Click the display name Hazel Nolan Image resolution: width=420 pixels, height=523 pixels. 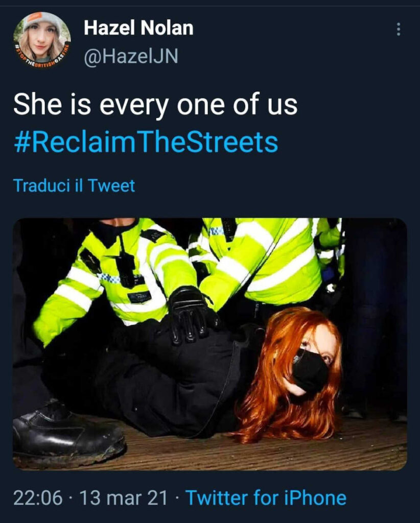[138, 28]
